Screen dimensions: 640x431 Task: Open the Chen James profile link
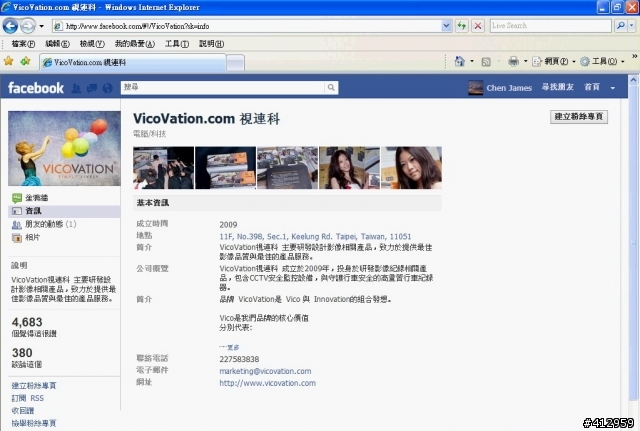click(509, 88)
